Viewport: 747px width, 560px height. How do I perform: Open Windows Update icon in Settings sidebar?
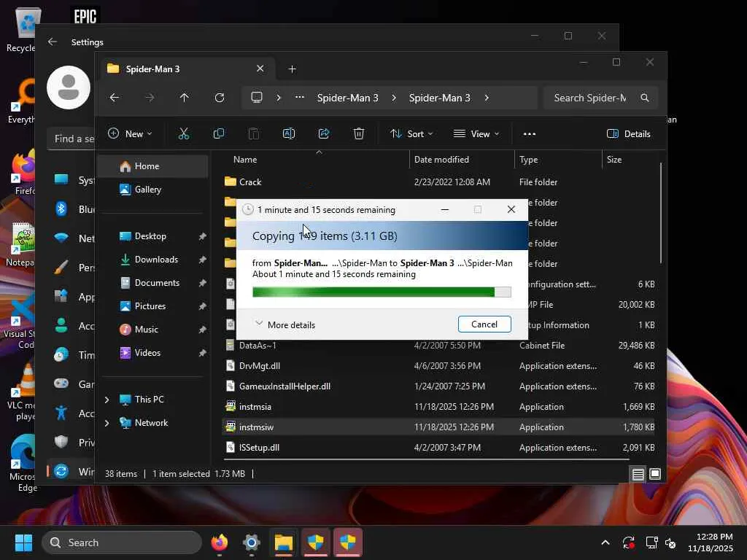[x=61, y=472]
